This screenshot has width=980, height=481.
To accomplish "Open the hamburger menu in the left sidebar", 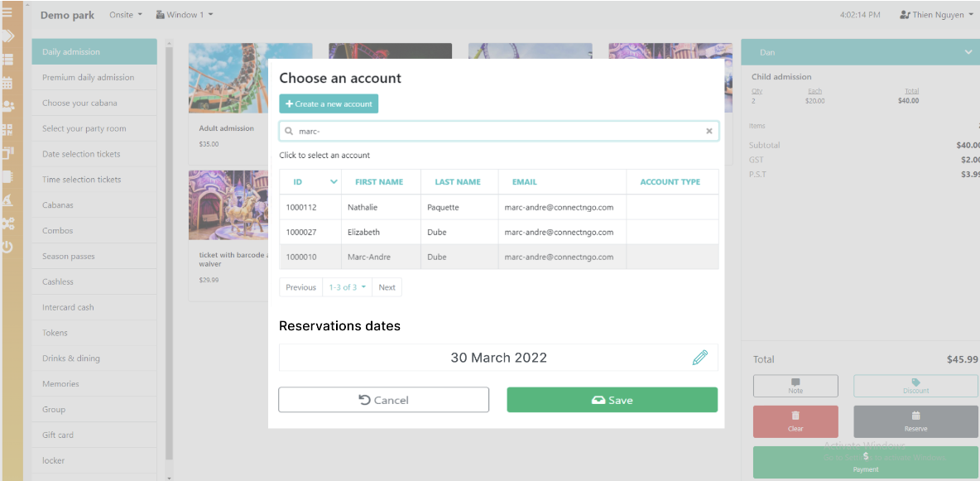I will [7, 12].
